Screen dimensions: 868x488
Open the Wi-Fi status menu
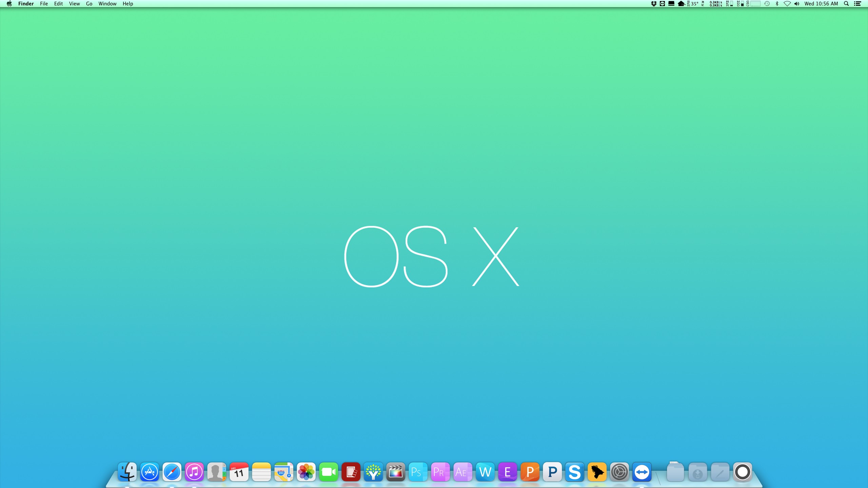point(787,4)
